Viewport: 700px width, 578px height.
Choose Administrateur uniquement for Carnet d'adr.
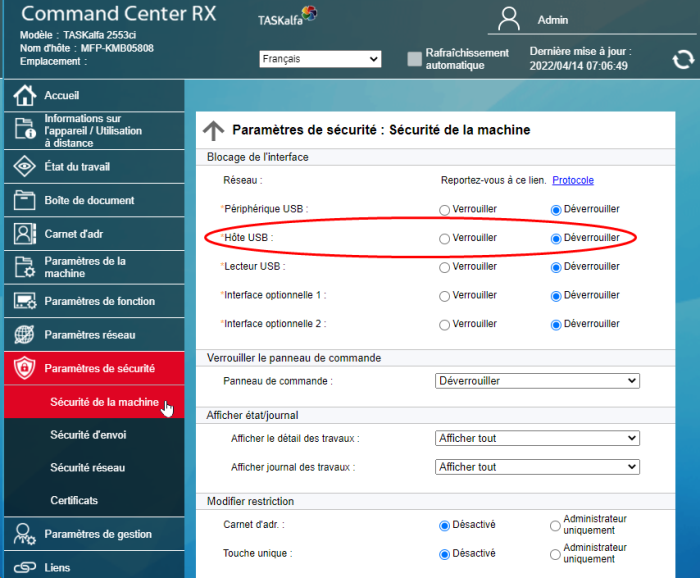click(x=555, y=525)
